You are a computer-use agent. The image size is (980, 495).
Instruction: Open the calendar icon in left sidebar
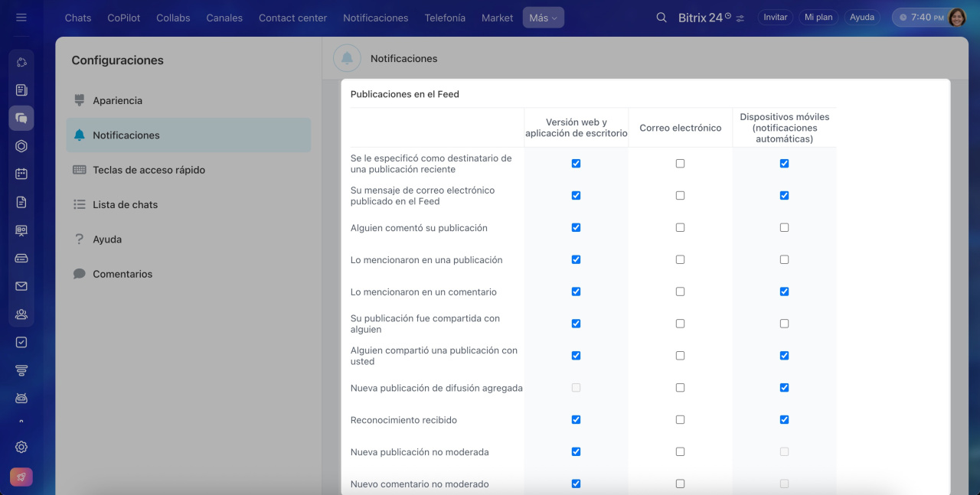[21, 174]
